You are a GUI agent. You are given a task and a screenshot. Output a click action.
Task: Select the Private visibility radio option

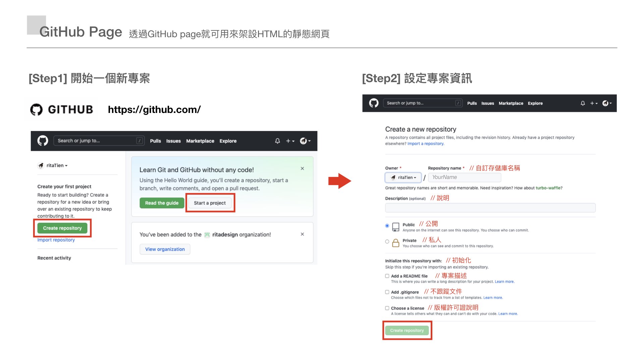(387, 241)
